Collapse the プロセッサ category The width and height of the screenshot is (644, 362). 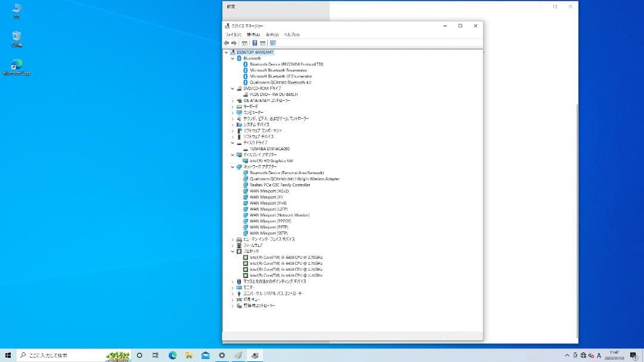(233, 251)
